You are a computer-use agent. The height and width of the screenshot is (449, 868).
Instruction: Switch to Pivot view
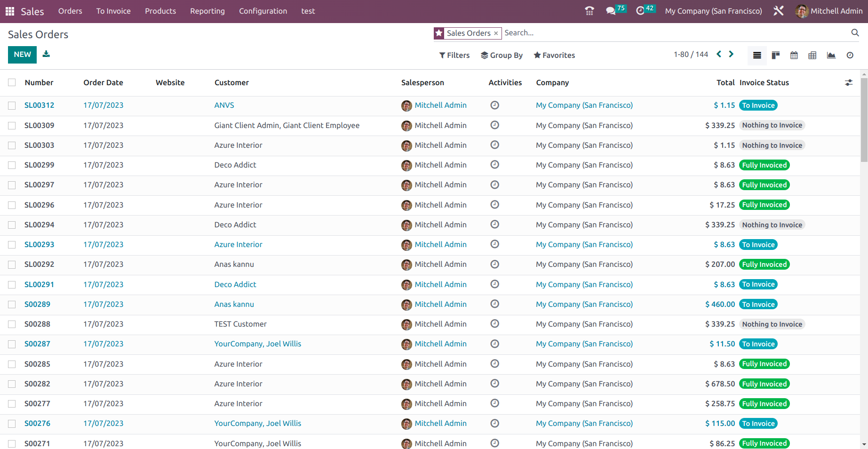point(812,55)
